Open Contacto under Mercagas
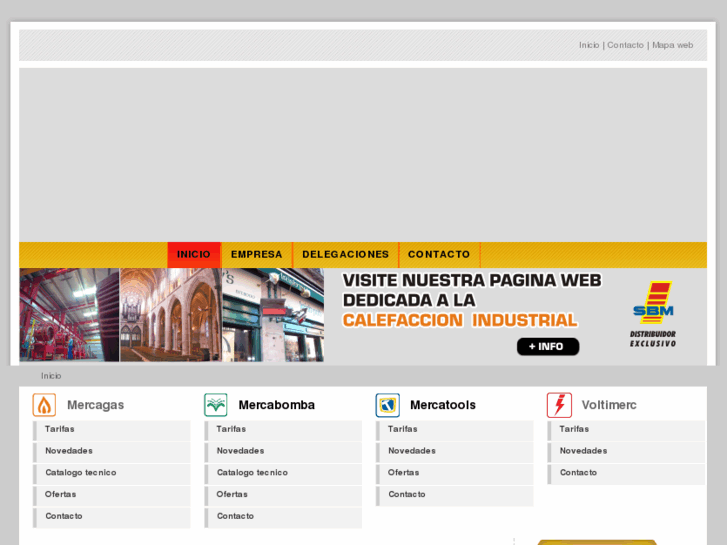The image size is (727, 545). (112, 517)
